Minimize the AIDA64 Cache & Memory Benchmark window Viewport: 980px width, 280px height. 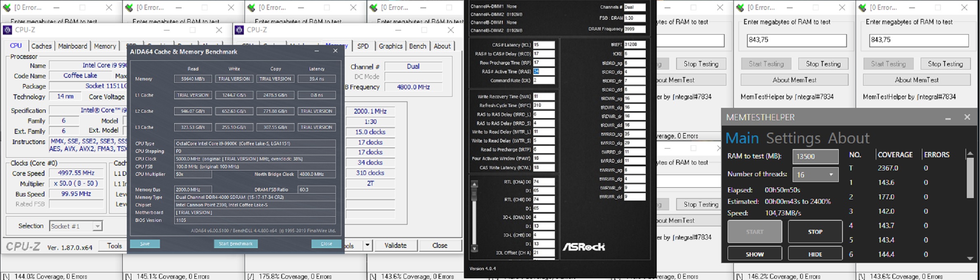pos(317,51)
